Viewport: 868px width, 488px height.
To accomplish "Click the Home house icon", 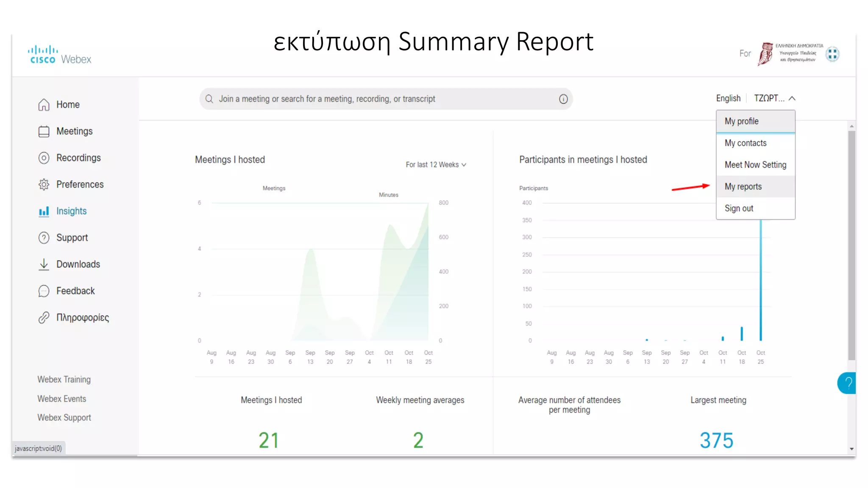I will (x=44, y=105).
